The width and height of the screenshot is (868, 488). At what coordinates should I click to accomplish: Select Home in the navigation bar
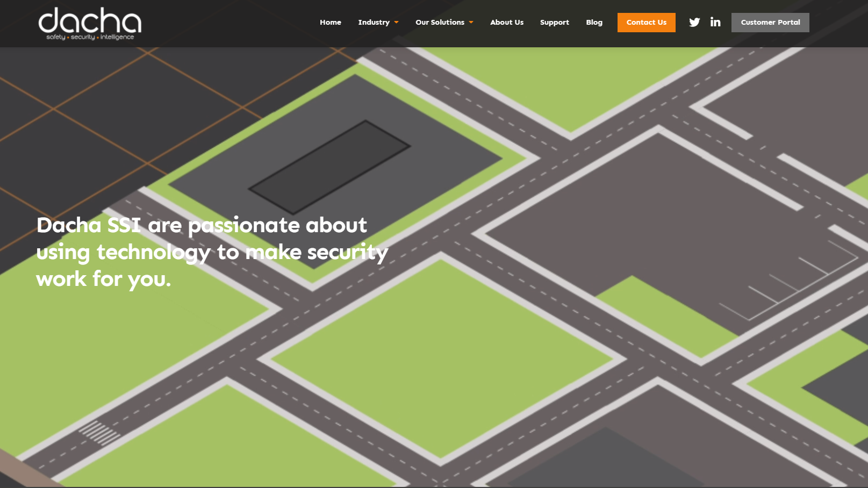tap(331, 22)
